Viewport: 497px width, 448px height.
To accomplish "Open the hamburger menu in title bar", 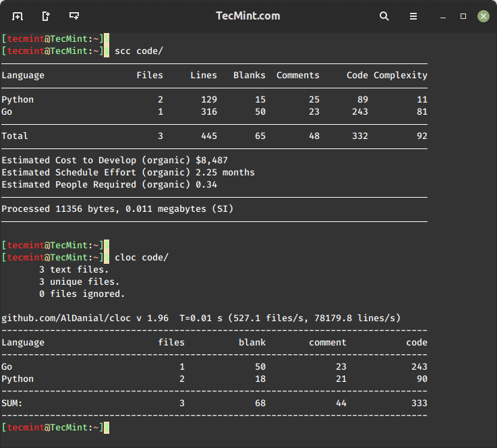I will (x=413, y=16).
